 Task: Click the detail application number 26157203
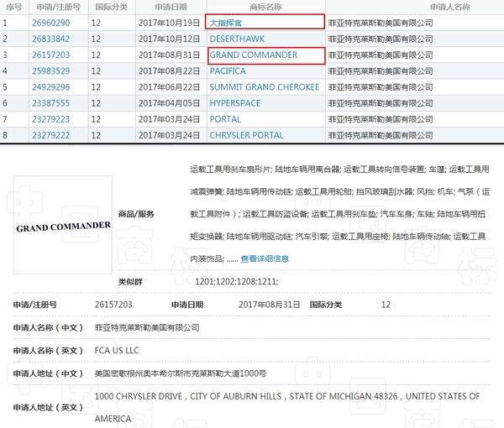pos(113,305)
